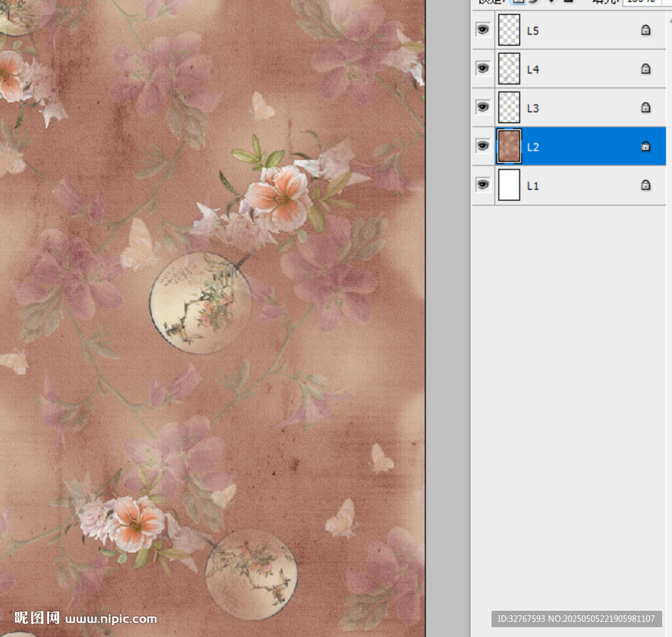Click the L3 layer lock icon

646,107
